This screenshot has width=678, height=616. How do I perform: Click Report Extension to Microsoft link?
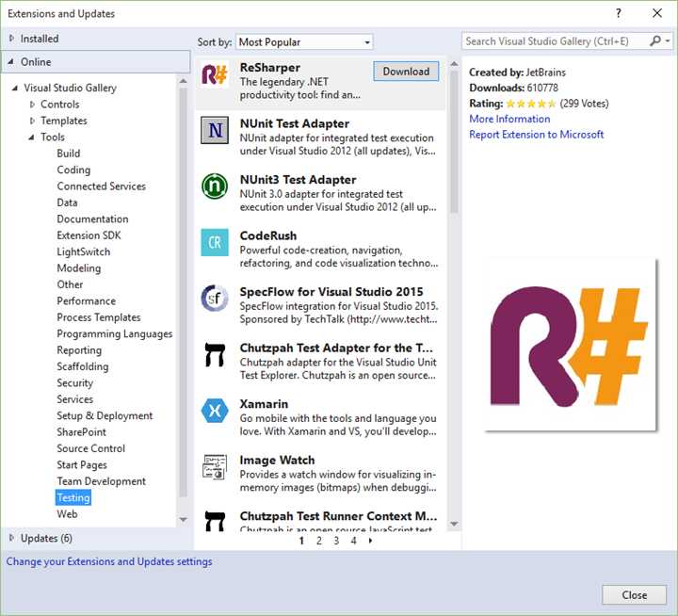(536, 135)
